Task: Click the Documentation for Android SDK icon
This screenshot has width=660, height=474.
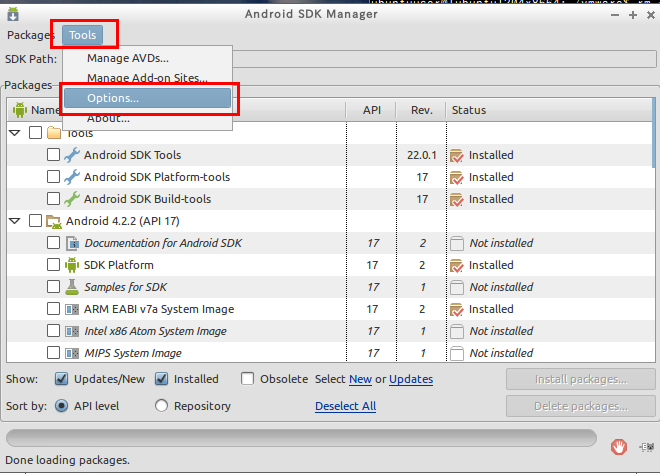Action: tap(72, 243)
